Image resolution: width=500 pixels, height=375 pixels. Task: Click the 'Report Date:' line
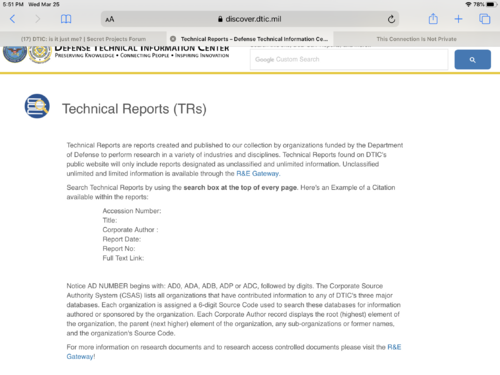tap(122, 239)
